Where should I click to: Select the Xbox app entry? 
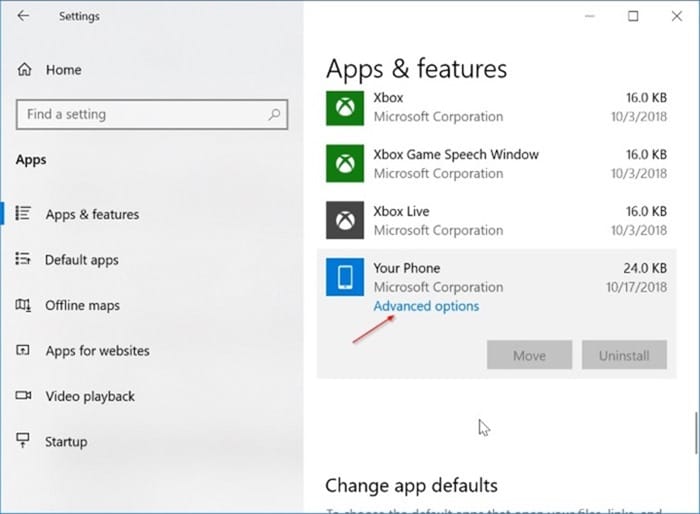pos(496,108)
